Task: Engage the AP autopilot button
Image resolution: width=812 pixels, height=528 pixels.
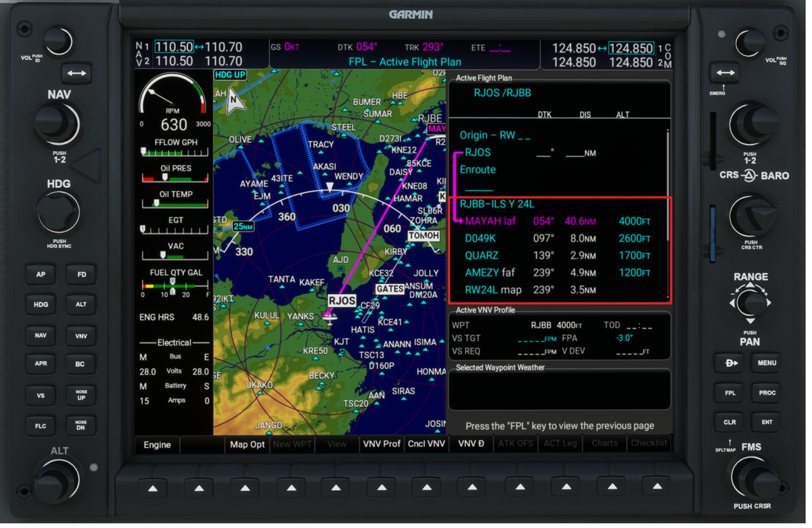Action: pos(40,274)
